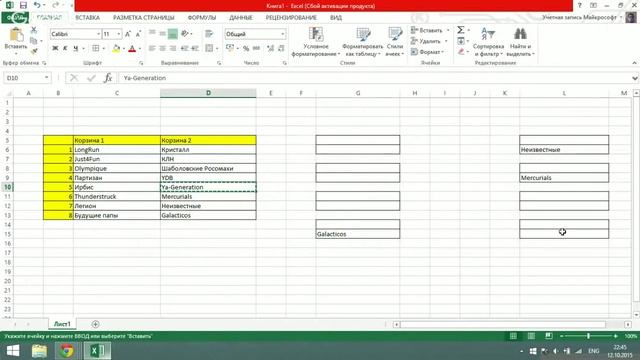Click the Increase Decimal icon
The image size is (640, 360).
[x=270, y=49]
